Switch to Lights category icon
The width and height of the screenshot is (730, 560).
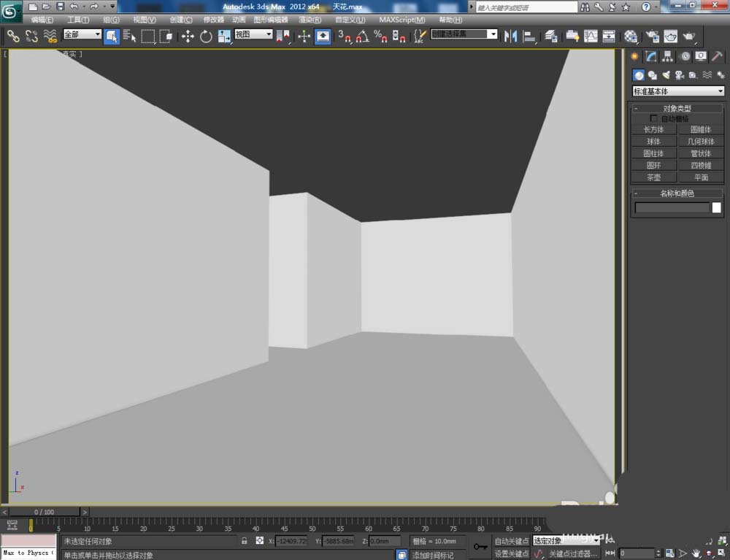click(x=665, y=74)
